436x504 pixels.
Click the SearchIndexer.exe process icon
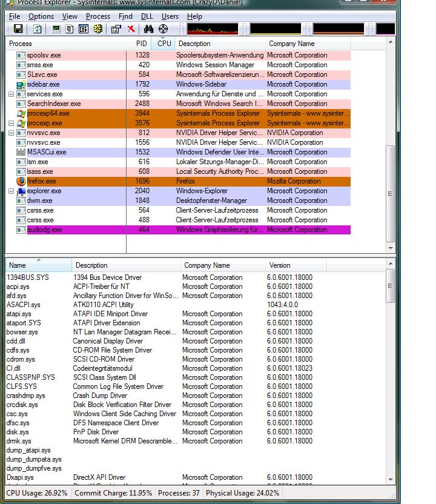21,104
